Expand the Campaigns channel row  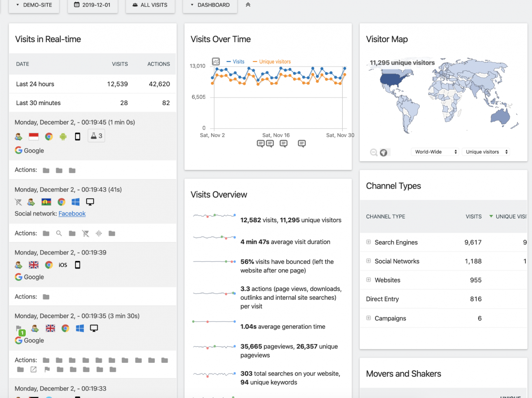coord(368,318)
